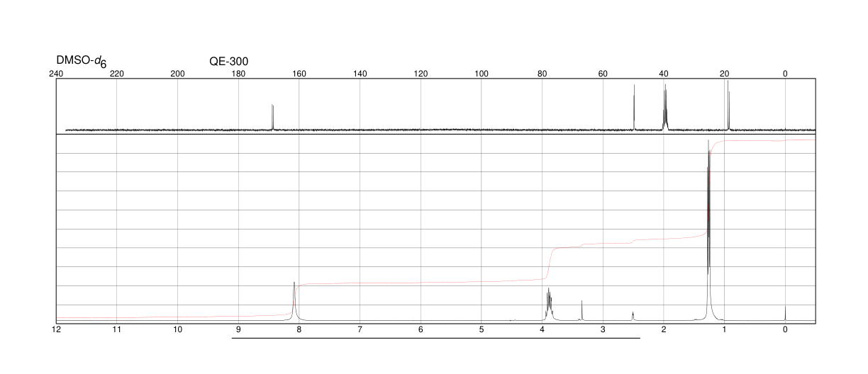The image size is (868, 374).
Task: Click the 3 ppm proton axis label
Action: [x=603, y=329]
